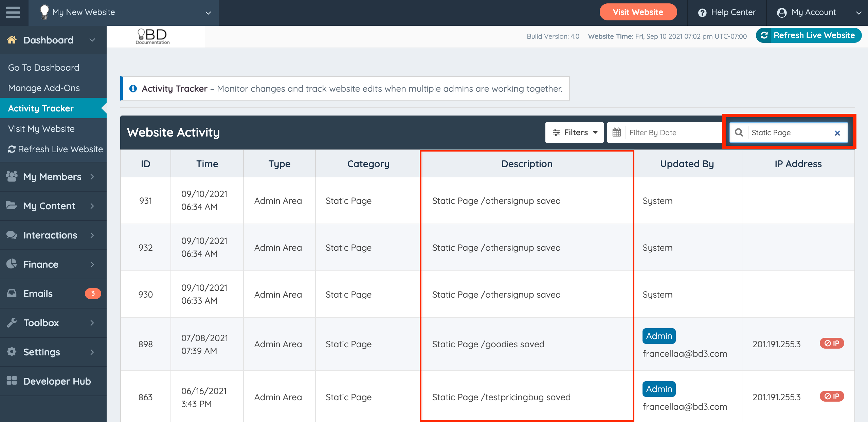Select Manage Add-Ons in sidebar
Image resolution: width=868 pixels, height=422 pixels.
pos(44,88)
